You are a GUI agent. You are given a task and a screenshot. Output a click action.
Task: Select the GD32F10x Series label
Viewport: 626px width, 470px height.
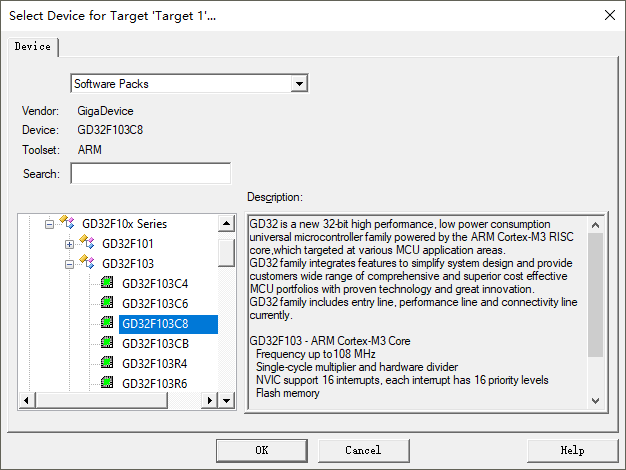click(124, 224)
